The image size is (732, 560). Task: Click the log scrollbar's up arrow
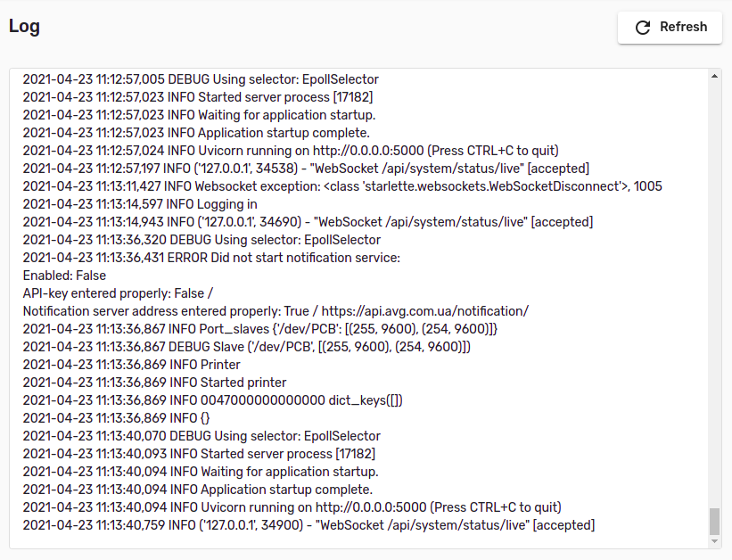pyautogui.click(x=714, y=76)
